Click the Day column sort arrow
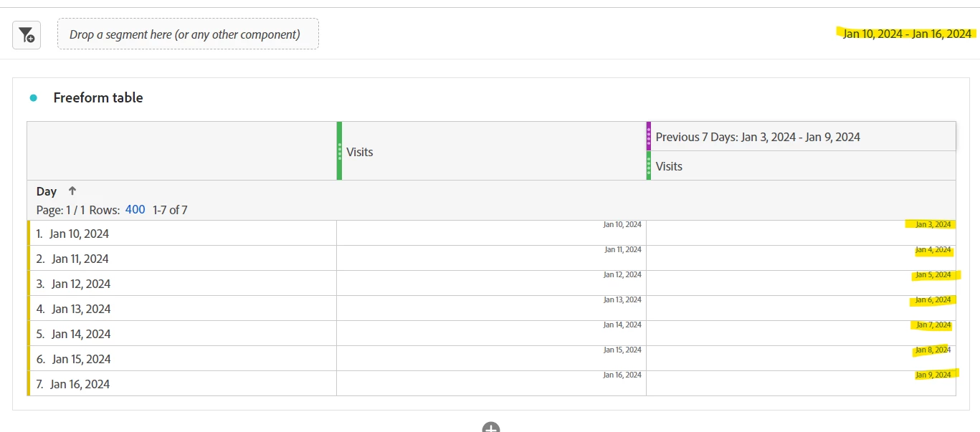This screenshot has width=980, height=432. [x=72, y=191]
